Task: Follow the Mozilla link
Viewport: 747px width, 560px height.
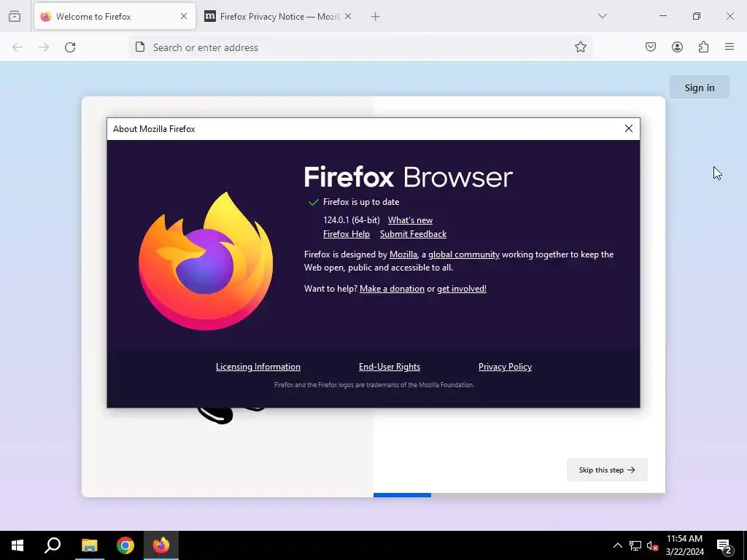Action: (403, 254)
